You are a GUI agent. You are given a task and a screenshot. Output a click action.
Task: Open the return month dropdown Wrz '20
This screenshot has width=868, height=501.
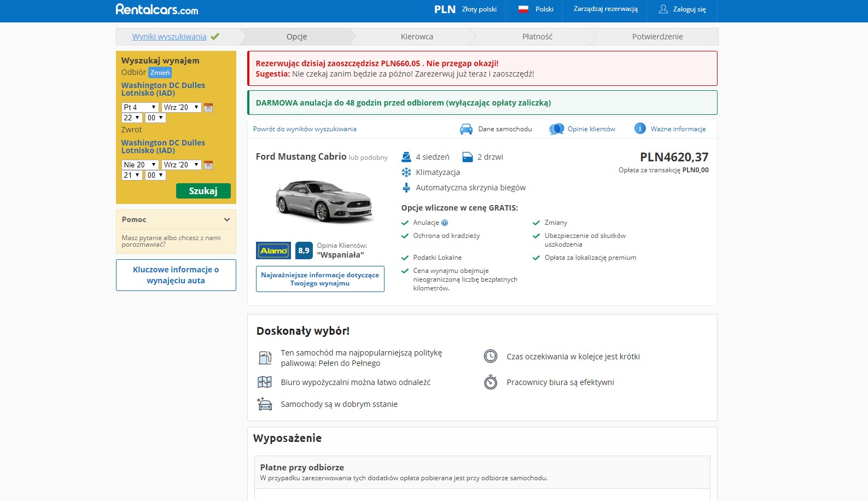point(182,165)
